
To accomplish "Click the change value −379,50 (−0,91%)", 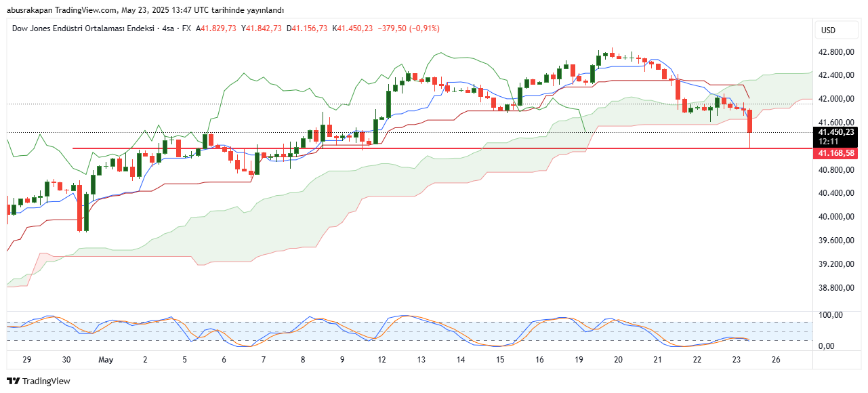I will [409, 28].
